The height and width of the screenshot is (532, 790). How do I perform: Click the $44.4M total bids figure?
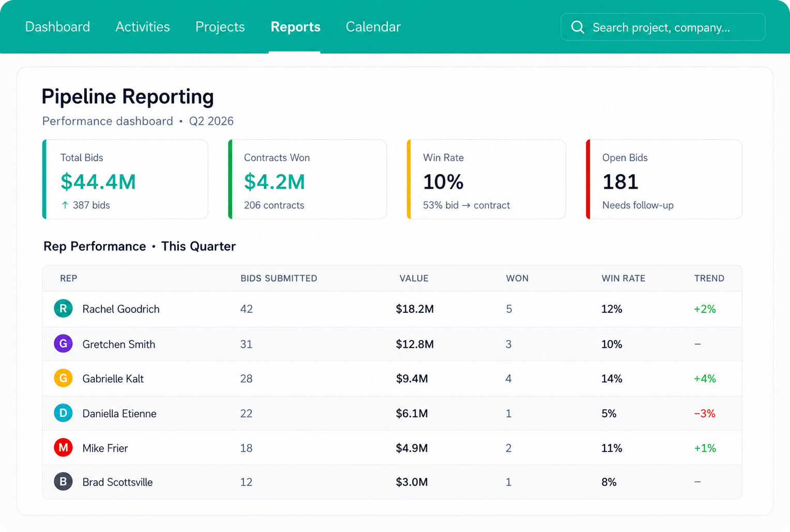(x=98, y=182)
